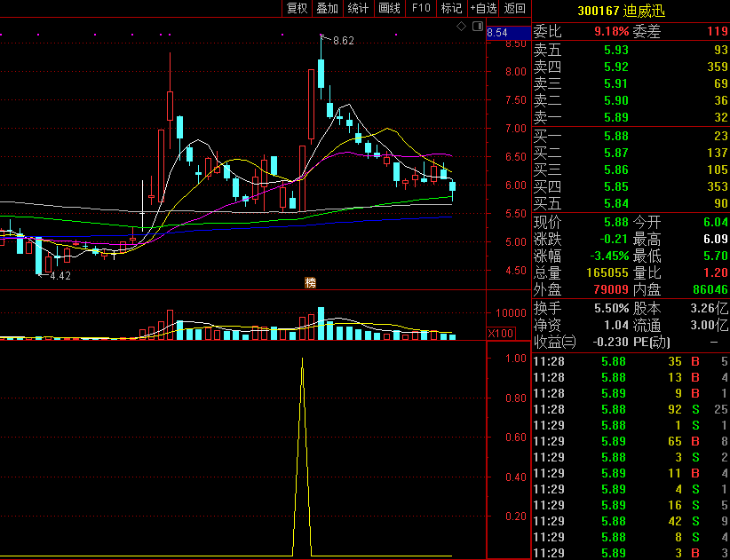The height and width of the screenshot is (560, 730).
Task: Click the 返回 back button
Action: pos(514,8)
